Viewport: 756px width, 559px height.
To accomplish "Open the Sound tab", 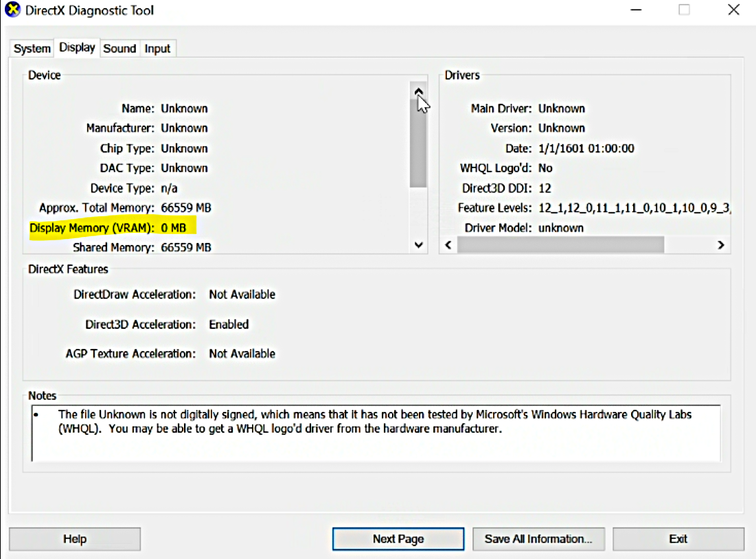I will pos(119,49).
